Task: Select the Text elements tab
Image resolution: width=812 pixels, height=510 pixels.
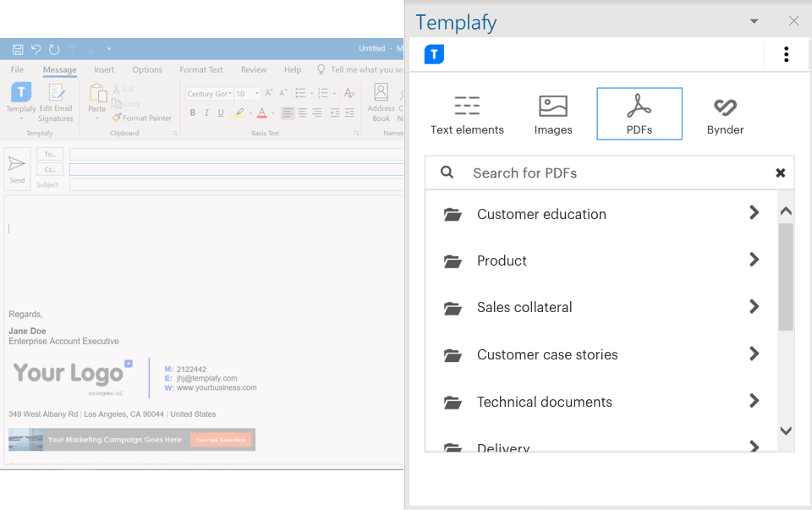Action: (x=467, y=114)
